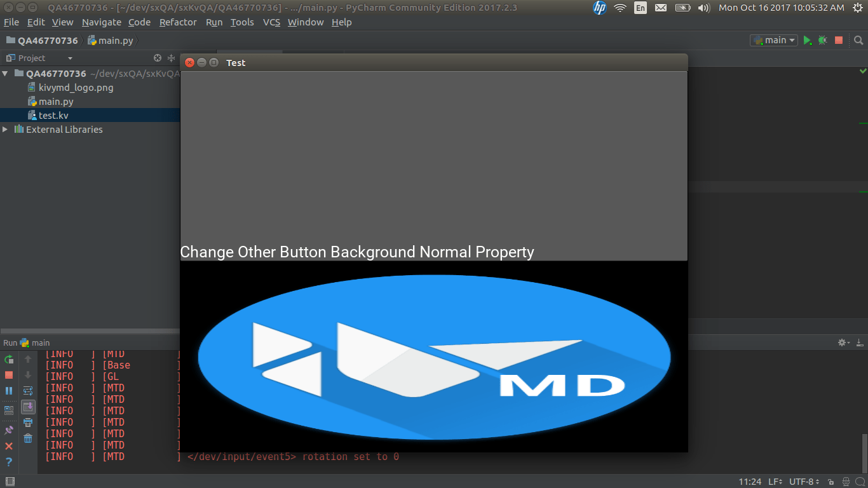
Task: Select test.kv in the Project panel
Action: [52, 115]
